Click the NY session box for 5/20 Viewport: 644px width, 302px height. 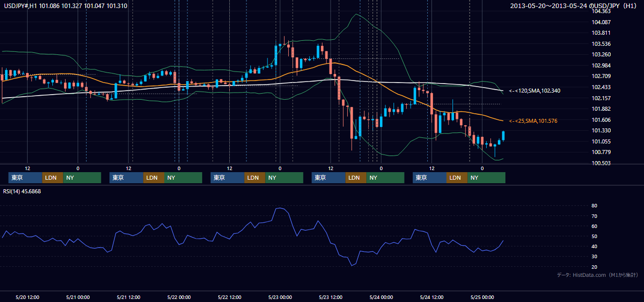pos(82,178)
